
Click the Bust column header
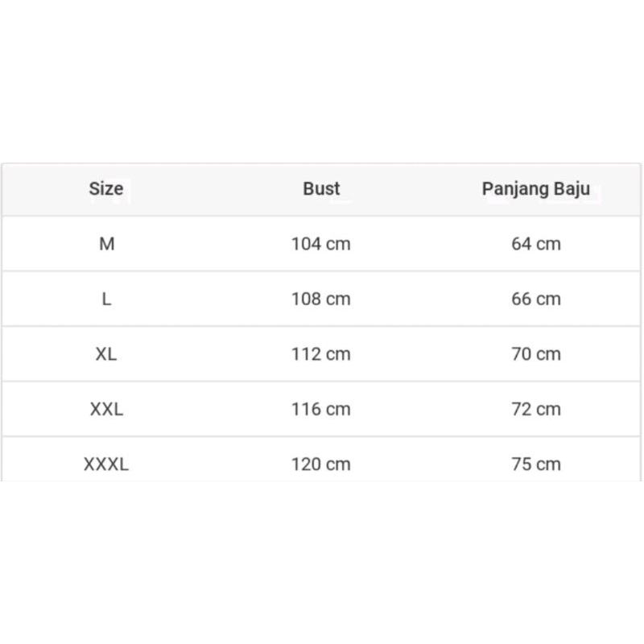coord(321,189)
